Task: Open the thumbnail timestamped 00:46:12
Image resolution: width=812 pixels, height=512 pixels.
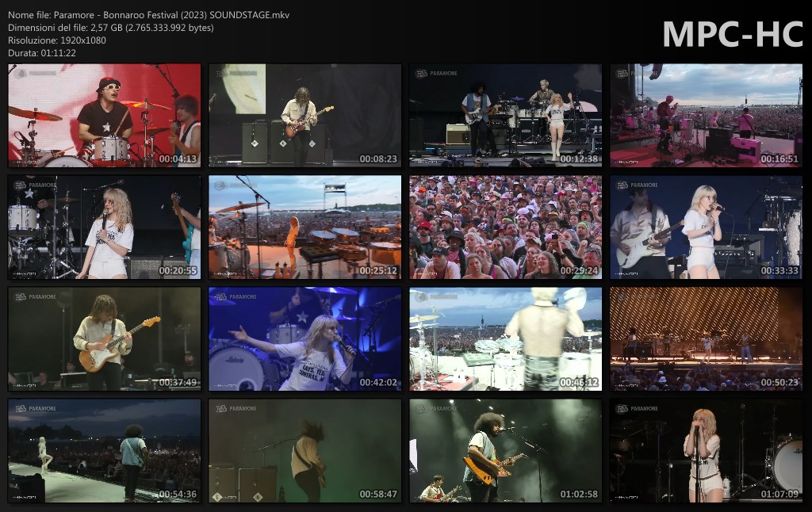Action: 505,339
